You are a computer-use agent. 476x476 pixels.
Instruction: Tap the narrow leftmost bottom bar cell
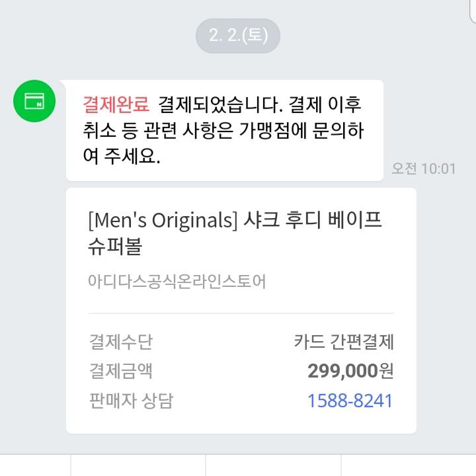point(35,465)
